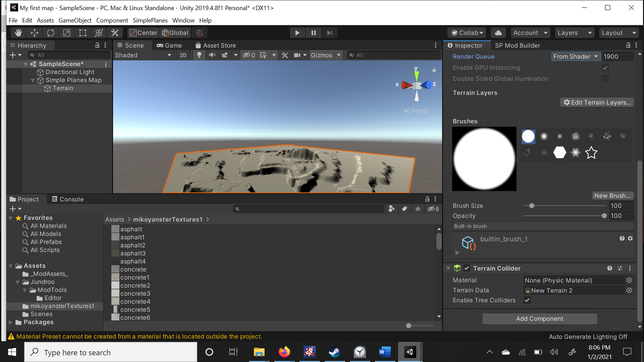Open the cloud services icon
The height and width of the screenshot is (362, 644).
tap(498, 33)
